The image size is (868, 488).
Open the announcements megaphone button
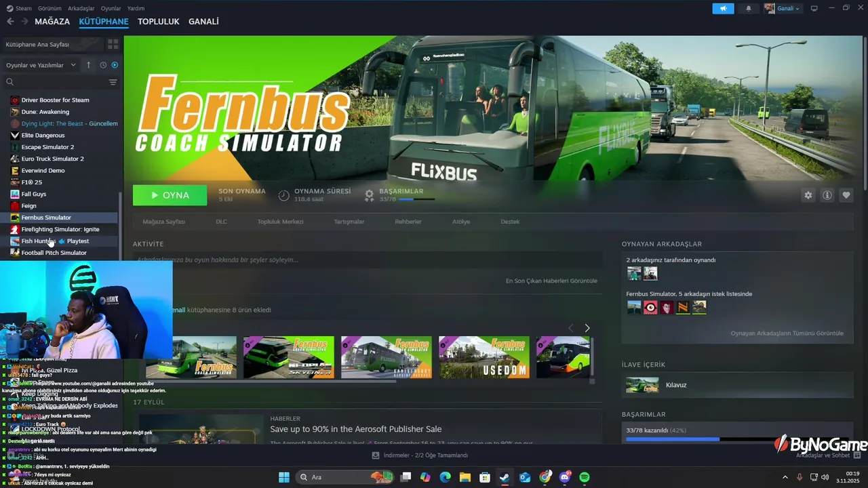pyautogui.click(x=723, y=8)
